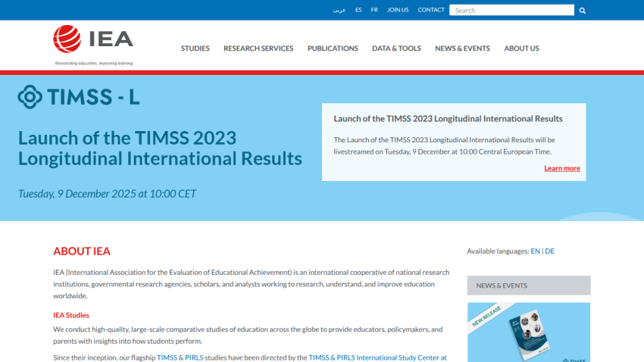Select EN available language
Image resolution: width=644 pixels, height=362 pixels.
[x=535, y=251]
